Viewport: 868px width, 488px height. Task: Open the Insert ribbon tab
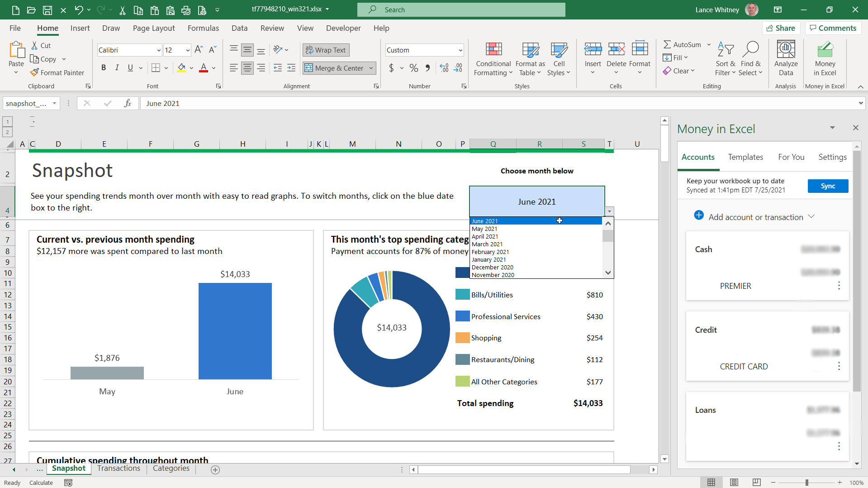80,28
